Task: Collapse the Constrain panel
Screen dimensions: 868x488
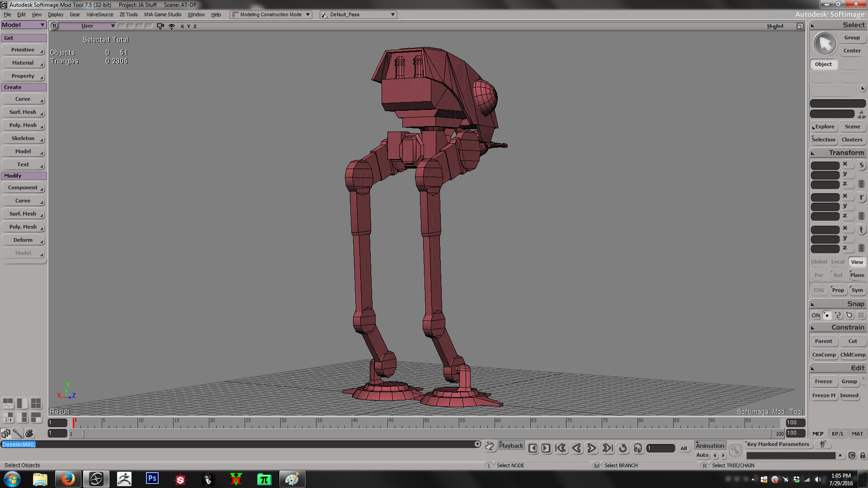Action: (812, 328)
